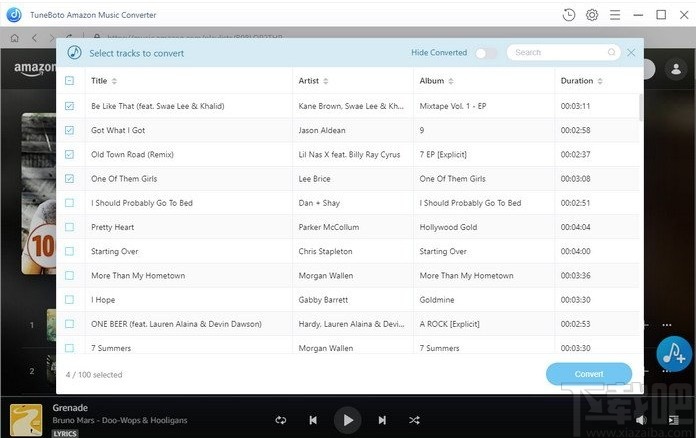Click the floating add-music button
The width and height of the screenshot is (696, 438).
(x=674, y=354)
